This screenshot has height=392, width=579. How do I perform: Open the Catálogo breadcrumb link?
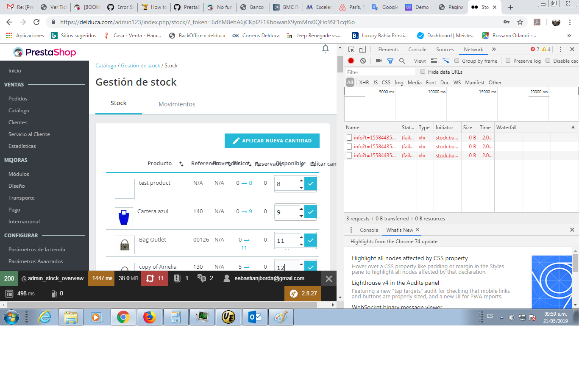point(106,66)
